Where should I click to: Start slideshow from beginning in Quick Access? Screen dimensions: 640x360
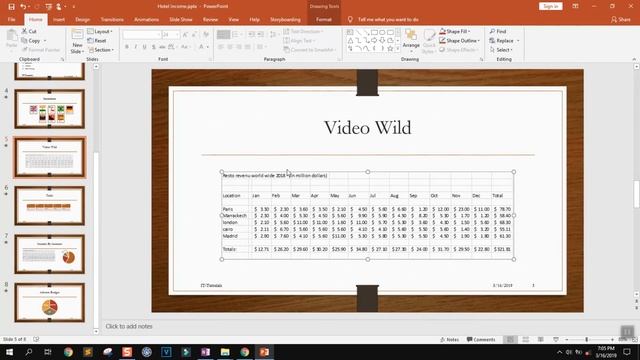tap(49, 7)
